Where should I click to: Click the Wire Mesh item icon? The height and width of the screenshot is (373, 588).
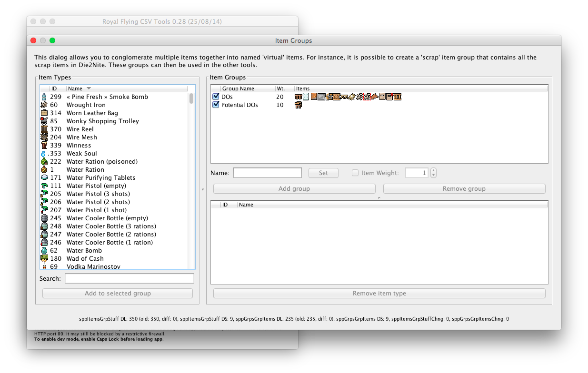[x=44, y=137]
